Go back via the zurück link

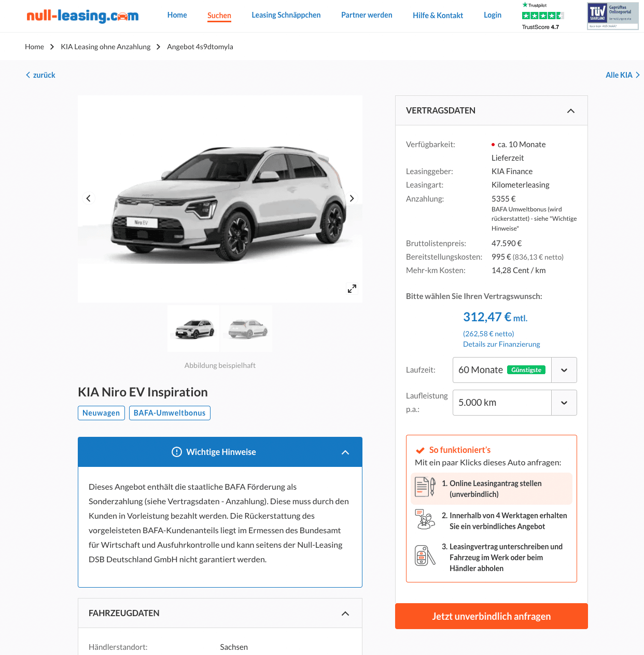pyautogui.click(x=40, y=75)
